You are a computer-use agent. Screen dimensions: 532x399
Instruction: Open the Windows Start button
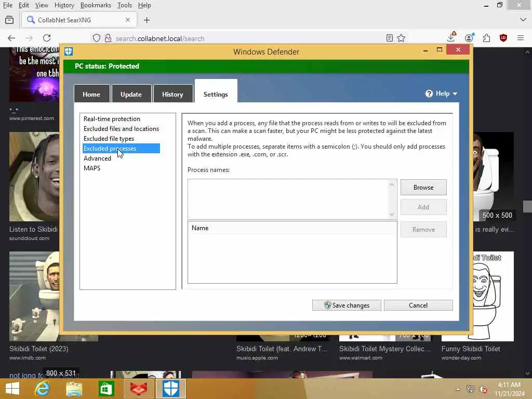click(12, 389)
